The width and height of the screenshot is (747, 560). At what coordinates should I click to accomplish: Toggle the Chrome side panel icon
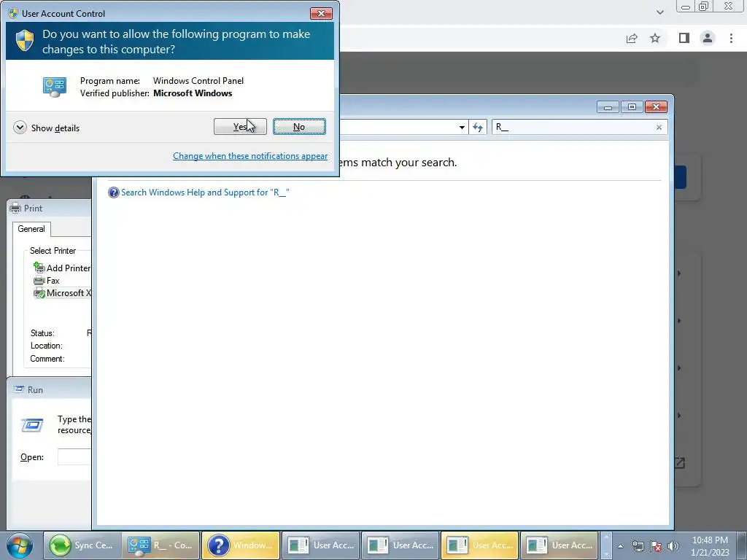click(684, 38)
